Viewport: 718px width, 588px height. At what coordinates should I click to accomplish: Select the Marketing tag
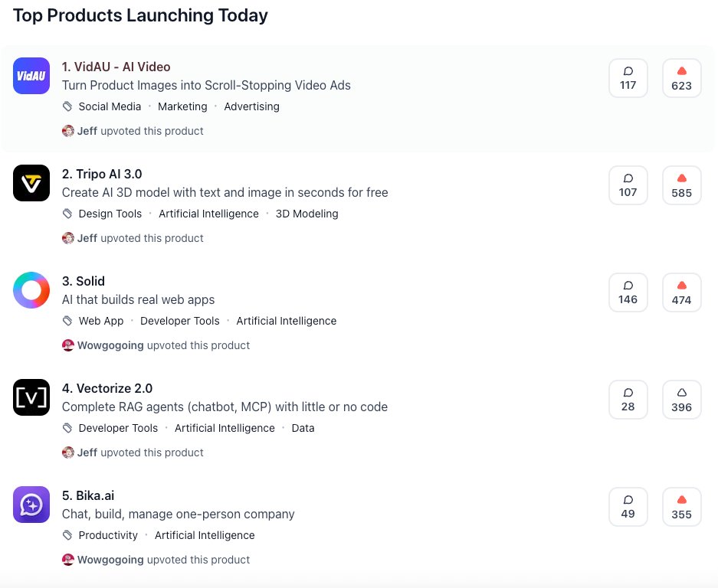tap(182, 106)
